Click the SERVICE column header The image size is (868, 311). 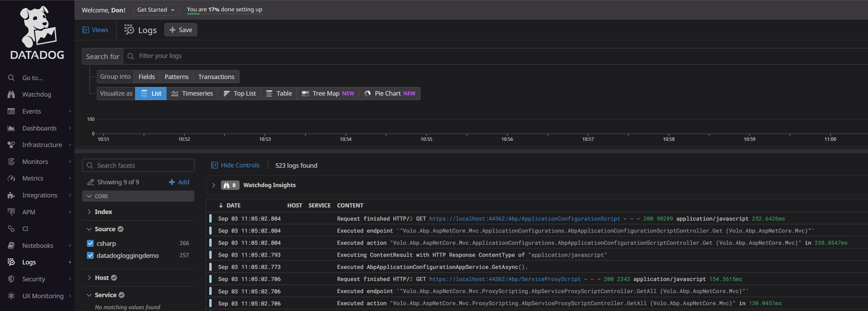pyautogui.click(x=320, y=206)
